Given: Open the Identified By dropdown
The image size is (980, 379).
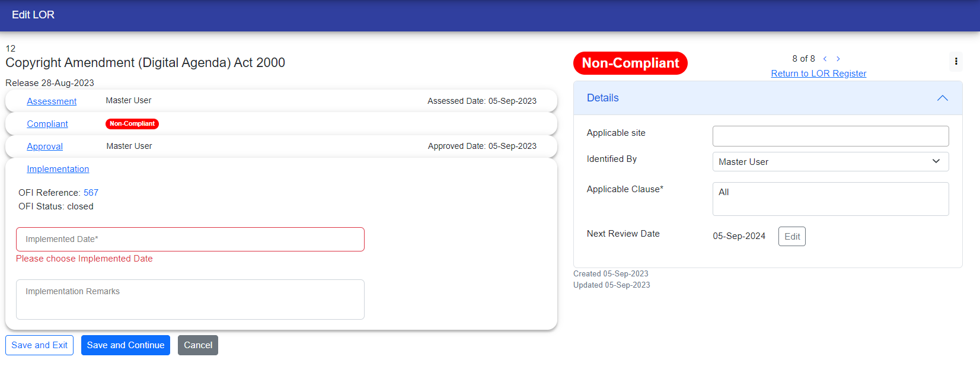Looking at the screenshot, I should (830, 162).
